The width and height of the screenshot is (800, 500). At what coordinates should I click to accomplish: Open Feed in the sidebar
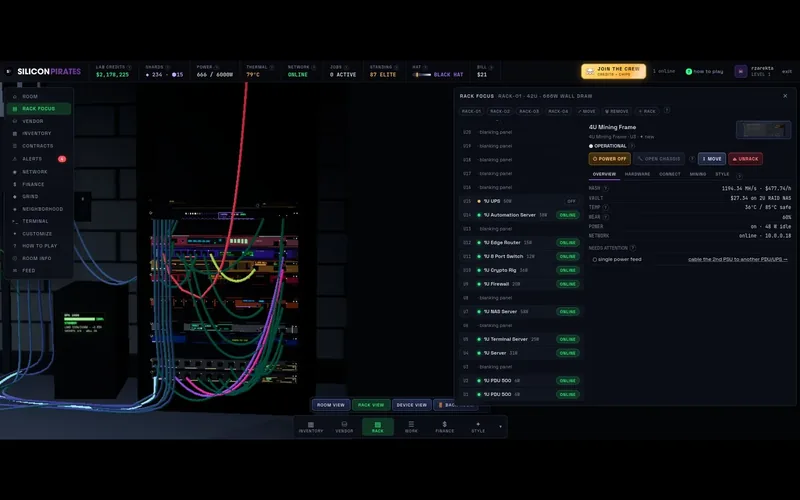click(39, 270)
